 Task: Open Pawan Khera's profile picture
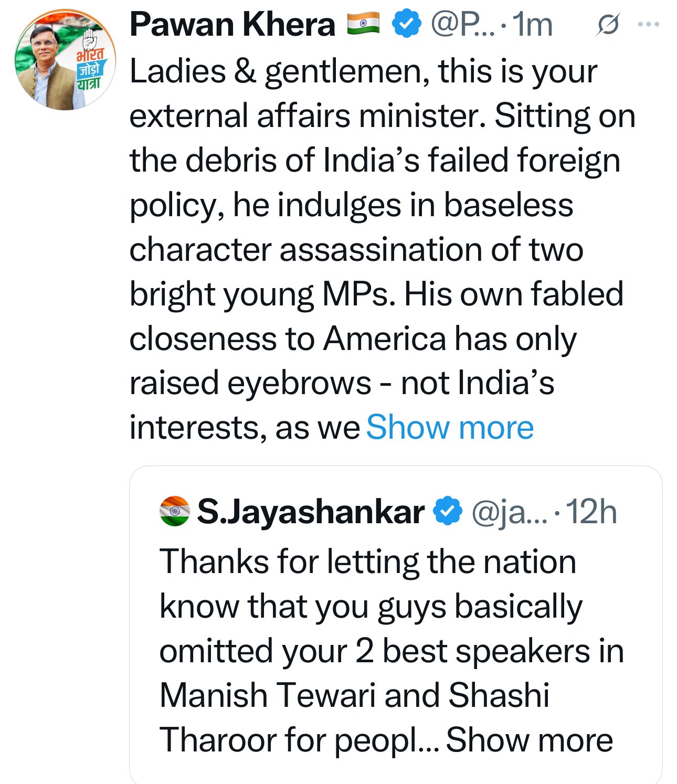coord(65,60)
